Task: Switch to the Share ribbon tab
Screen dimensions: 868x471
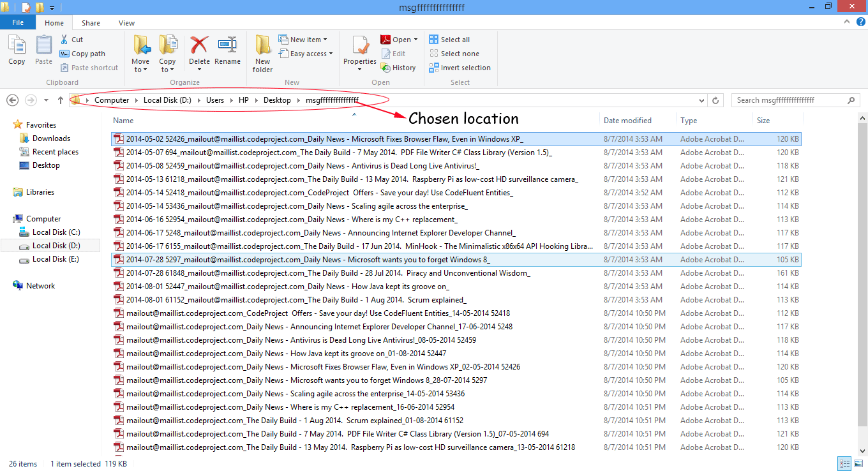Action: [91, 23]
